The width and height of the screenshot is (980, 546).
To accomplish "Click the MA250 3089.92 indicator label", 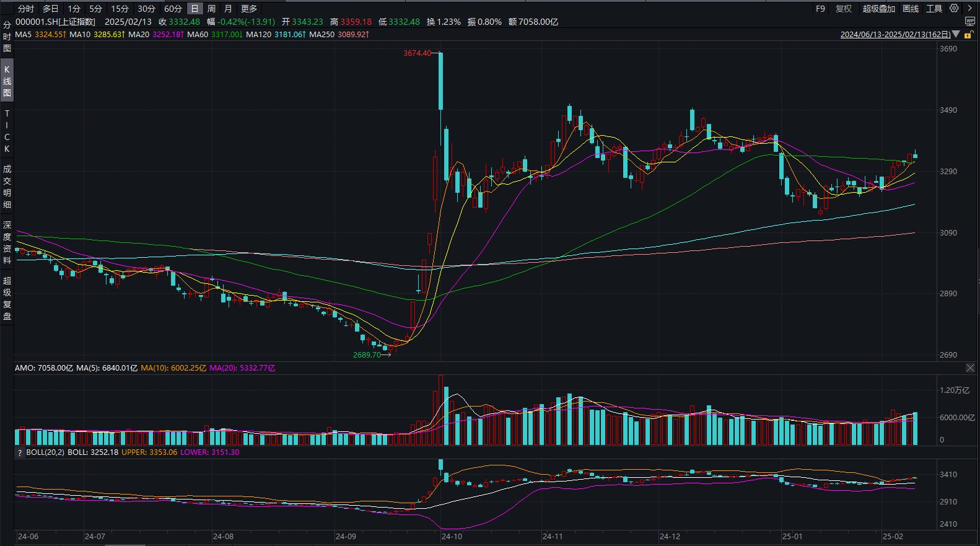I will coord(339,35).
